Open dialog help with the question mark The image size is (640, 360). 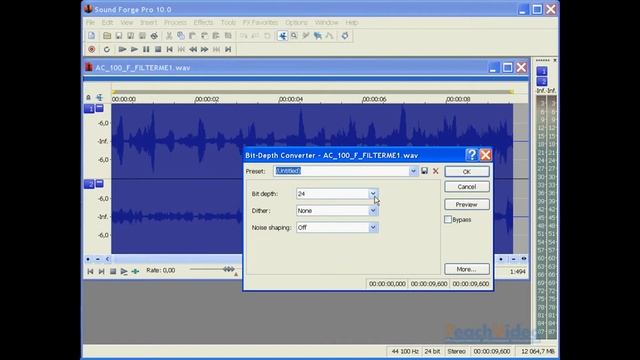tap(471, 155)
